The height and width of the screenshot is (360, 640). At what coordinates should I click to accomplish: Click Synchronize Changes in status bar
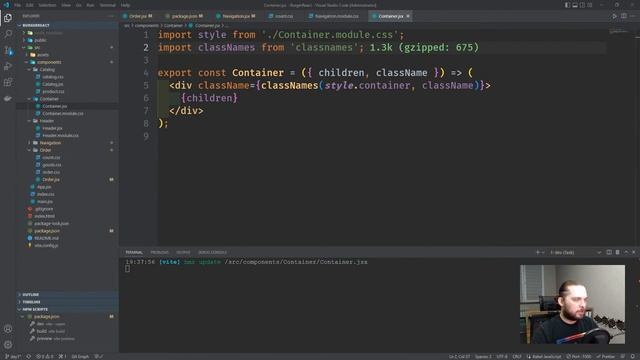coord(29,356)
